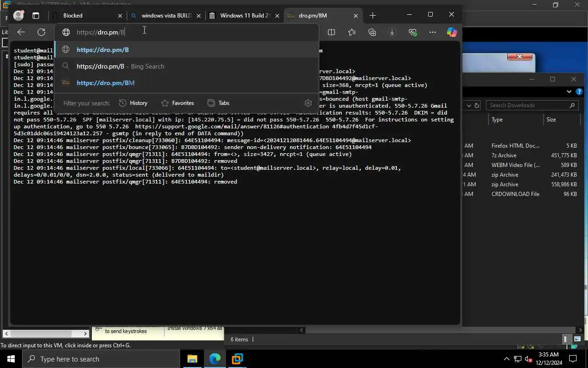
Task: Close the dro.pm/BM tab
Action: click(x=356, y=16)
